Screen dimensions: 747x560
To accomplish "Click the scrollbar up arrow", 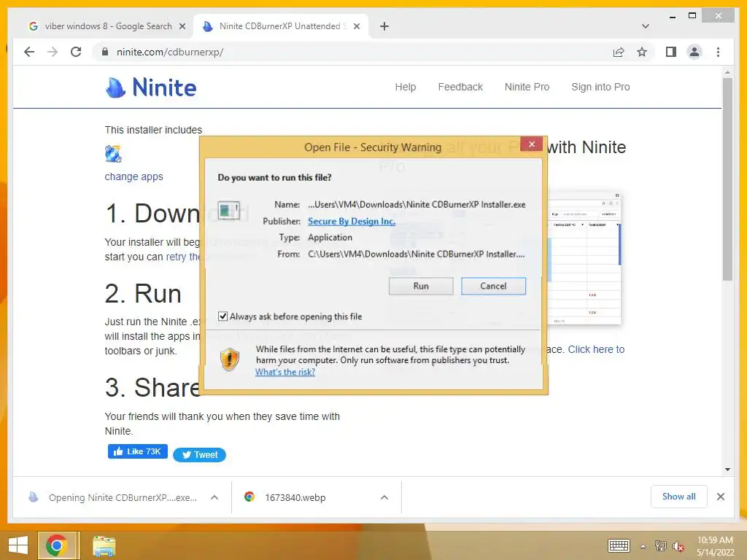I will tap(727, 72).
